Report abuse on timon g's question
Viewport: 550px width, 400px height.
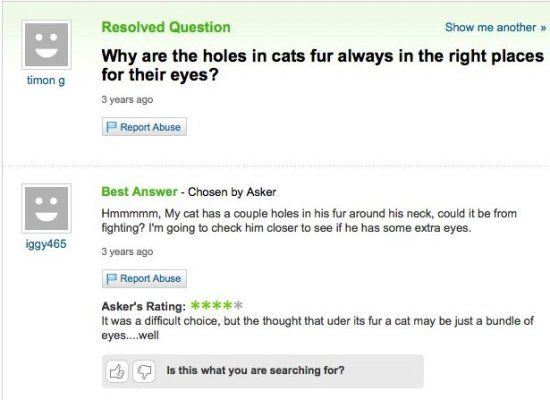click(144, 127)
